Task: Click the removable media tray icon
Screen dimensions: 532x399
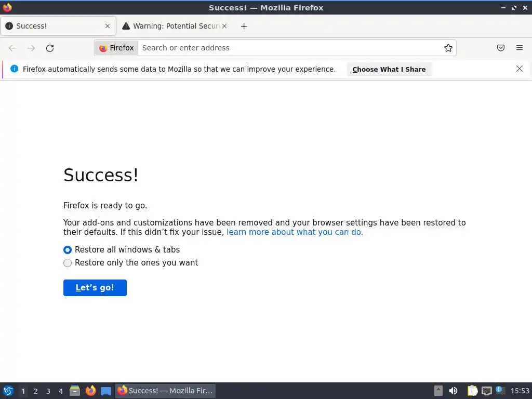Action: pyautogui.click(x=438, y=391)
